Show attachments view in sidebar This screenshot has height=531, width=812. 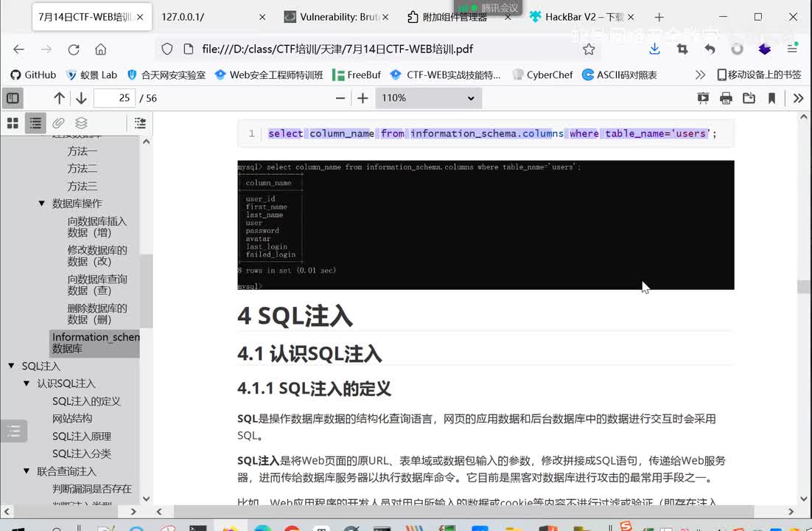[x=58, y=123]
